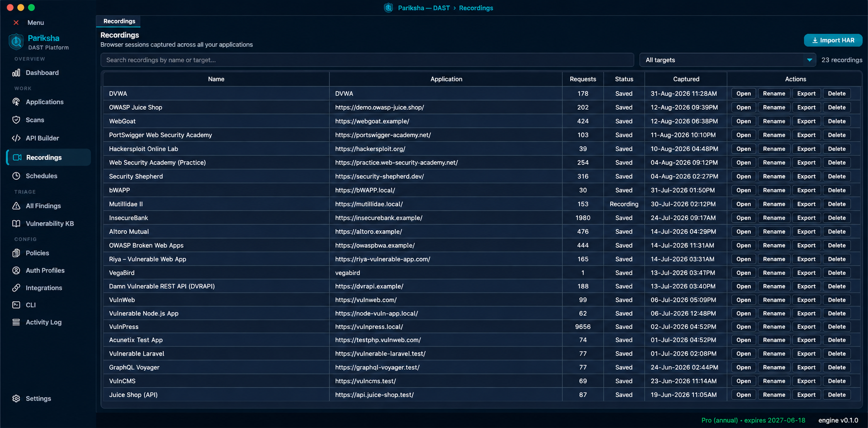Click the Recordings camera icon
The width and height of the screenshot is (868, 428).
pyautogui.click(x=17, y=157)
